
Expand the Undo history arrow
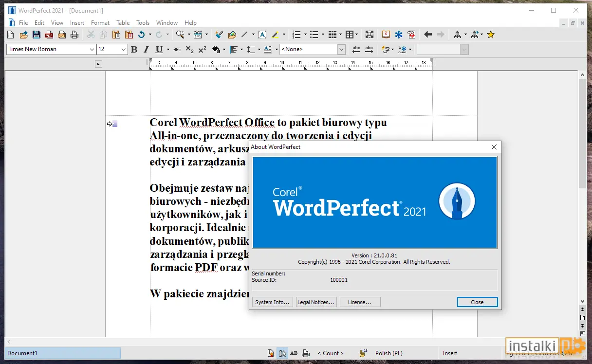(149, 35)
